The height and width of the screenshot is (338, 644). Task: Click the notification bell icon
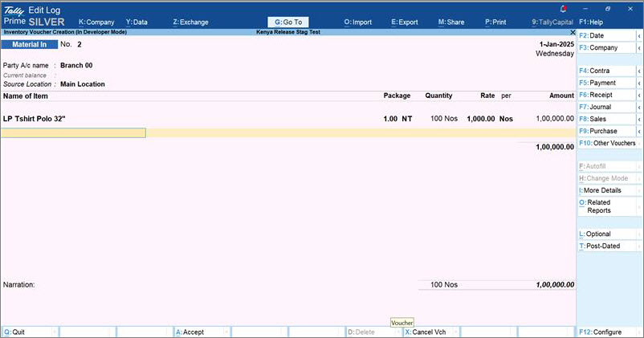point(563,9)
